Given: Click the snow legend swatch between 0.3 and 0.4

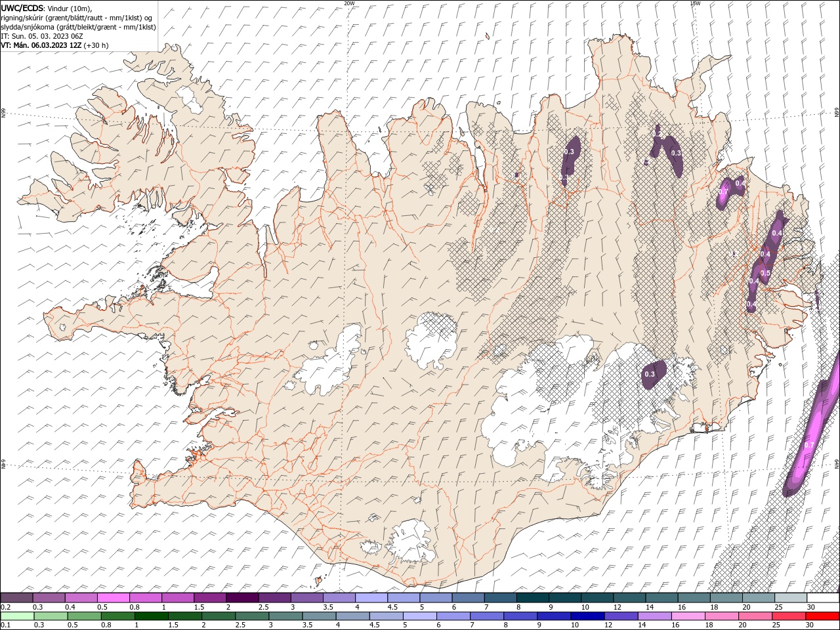Looking at the screenshot, I should click(49, 598).
